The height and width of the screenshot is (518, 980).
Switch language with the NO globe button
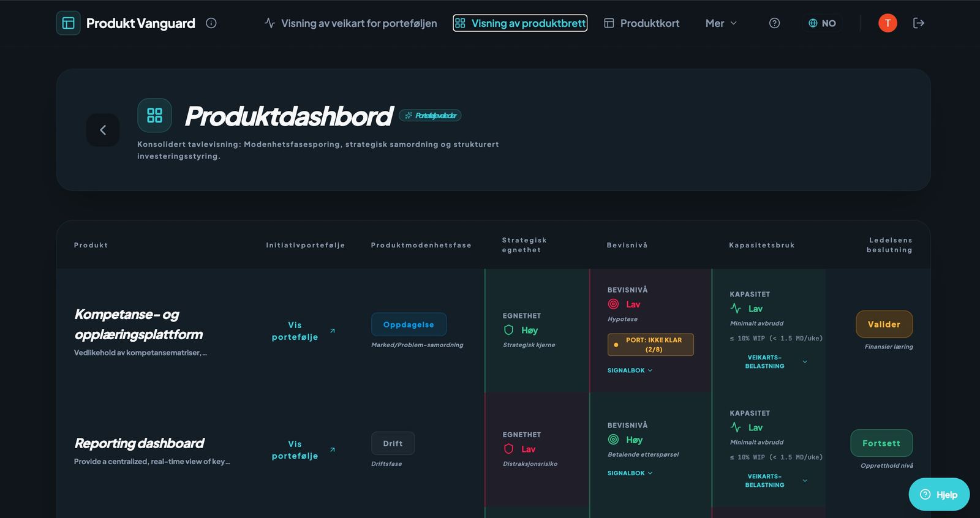822,23
